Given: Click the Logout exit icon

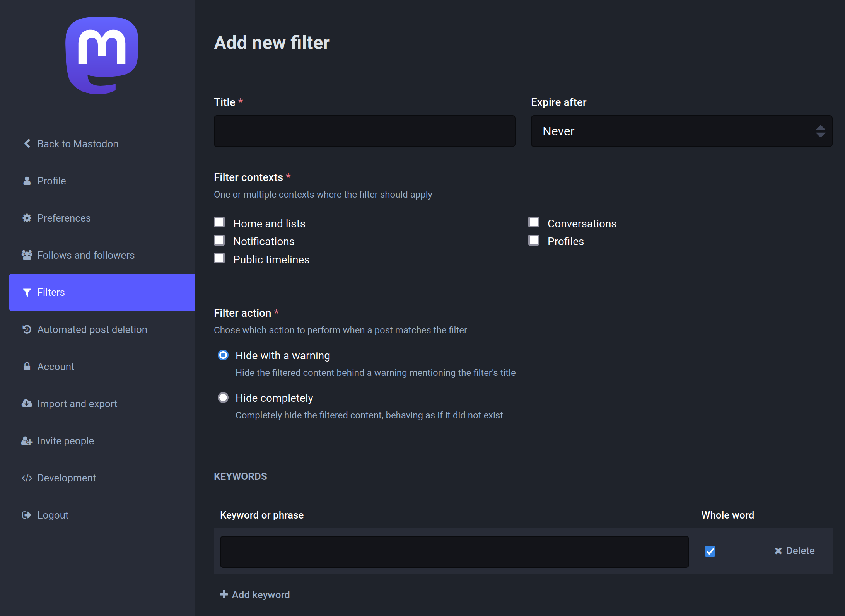Looking at the screenshot, I should (27, 515).
